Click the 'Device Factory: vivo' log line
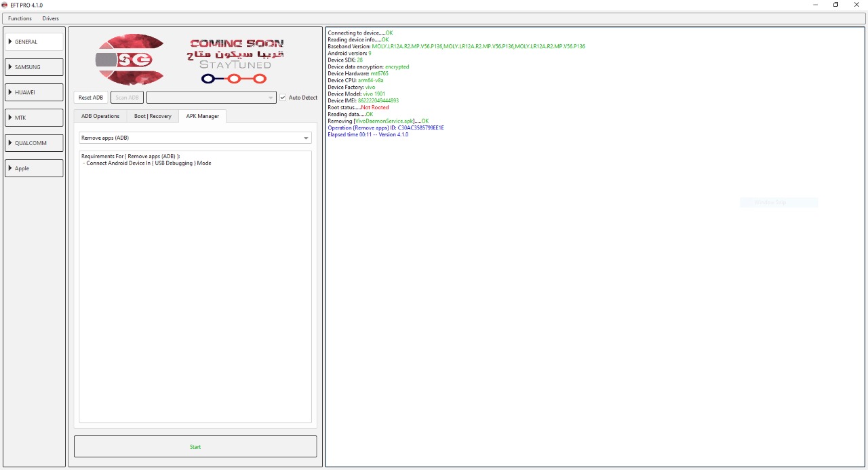The width and height of the screenshot is (868, 470). coord(351,87)
